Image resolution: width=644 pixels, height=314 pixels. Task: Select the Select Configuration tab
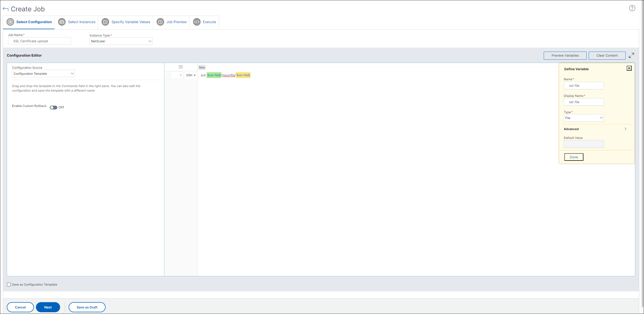29,22
